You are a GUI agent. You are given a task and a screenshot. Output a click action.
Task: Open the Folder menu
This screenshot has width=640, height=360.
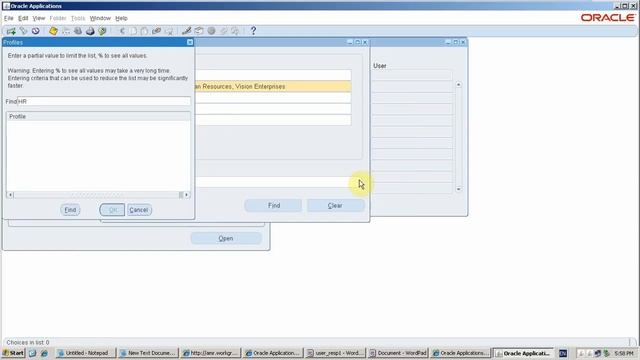58,18
